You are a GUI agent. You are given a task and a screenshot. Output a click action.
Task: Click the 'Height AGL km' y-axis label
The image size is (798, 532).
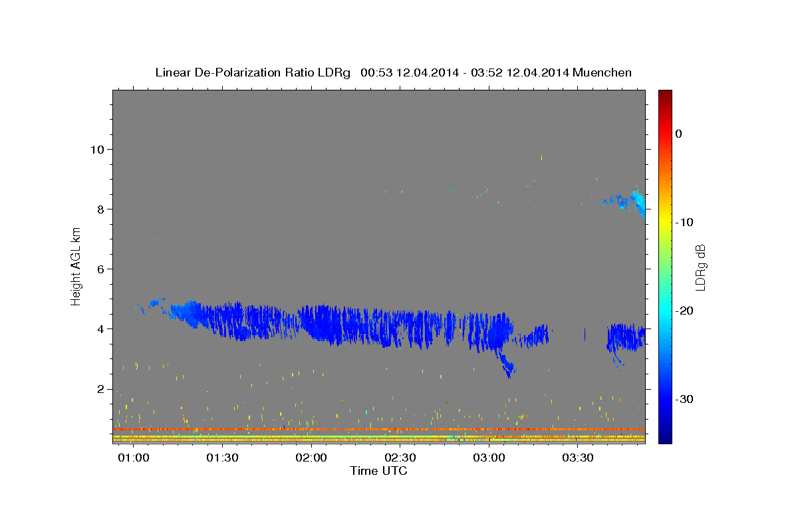point(76,266)
